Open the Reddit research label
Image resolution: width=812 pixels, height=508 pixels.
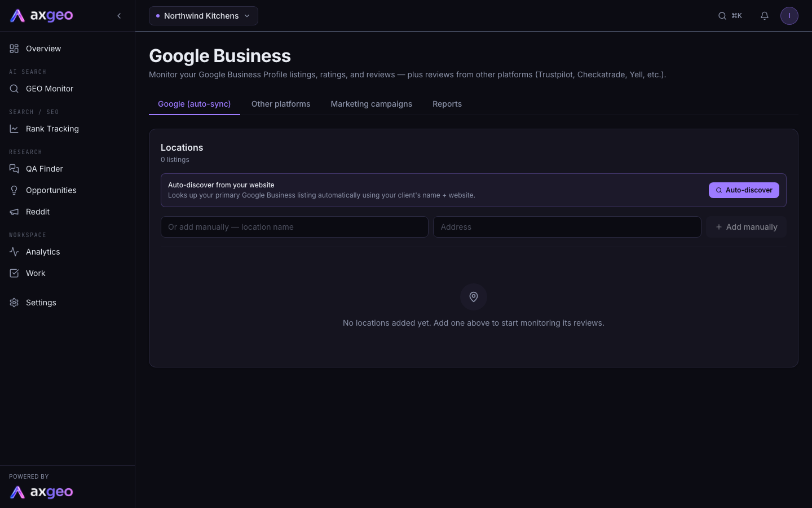pyautogui.click(x=38, y=212)
